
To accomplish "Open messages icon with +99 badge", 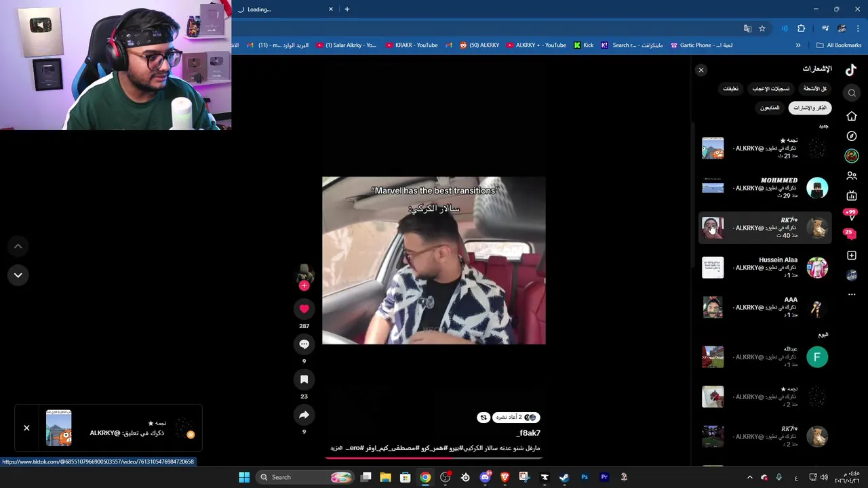I will coord(850,215).
